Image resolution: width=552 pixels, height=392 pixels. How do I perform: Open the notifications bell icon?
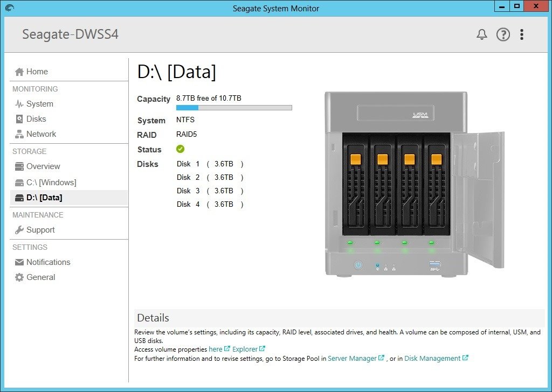[481, 34]
